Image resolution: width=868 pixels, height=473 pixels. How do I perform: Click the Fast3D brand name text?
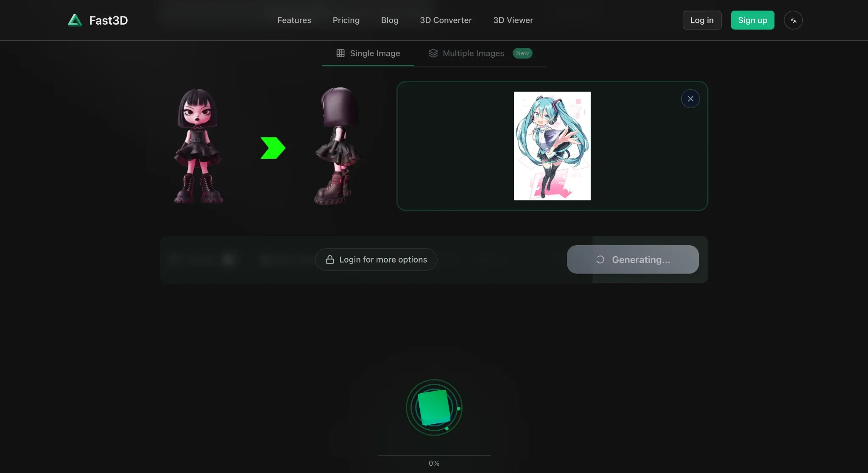point(109,20)
